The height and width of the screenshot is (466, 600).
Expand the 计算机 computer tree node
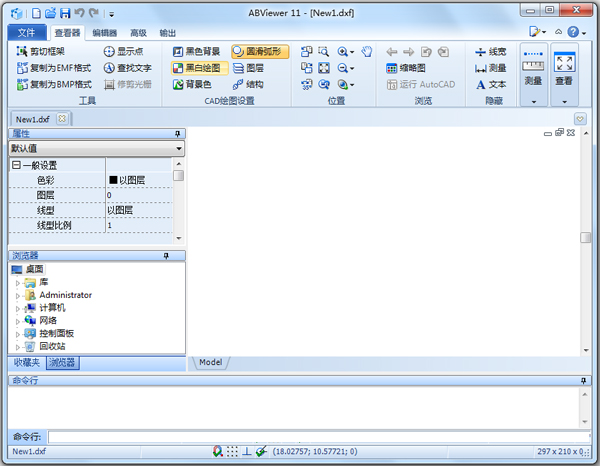[x=18, y=308]
